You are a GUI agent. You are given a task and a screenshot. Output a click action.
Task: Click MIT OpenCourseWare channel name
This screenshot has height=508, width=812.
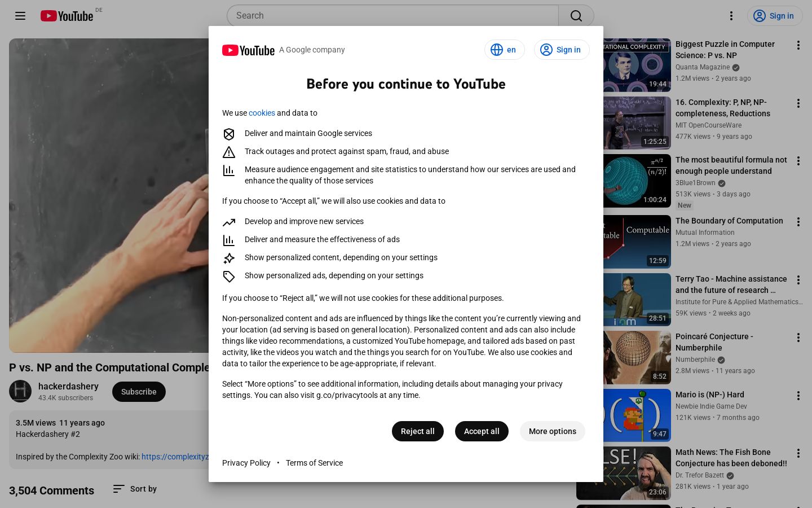(x=709, y=125)
